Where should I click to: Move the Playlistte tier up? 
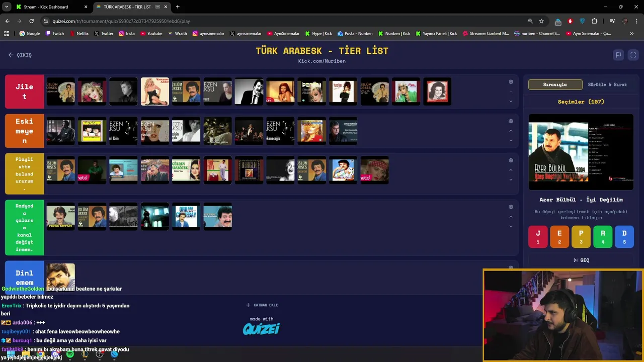pos(511,170)
